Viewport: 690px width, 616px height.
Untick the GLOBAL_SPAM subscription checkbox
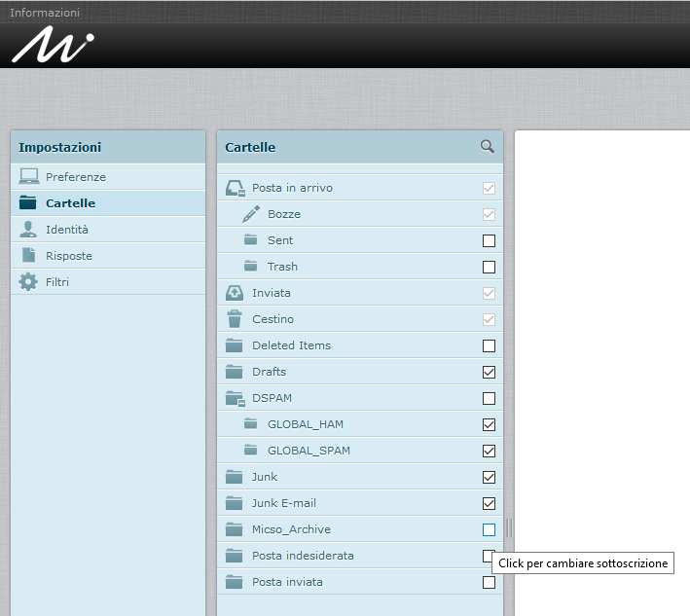click(489, 451)
